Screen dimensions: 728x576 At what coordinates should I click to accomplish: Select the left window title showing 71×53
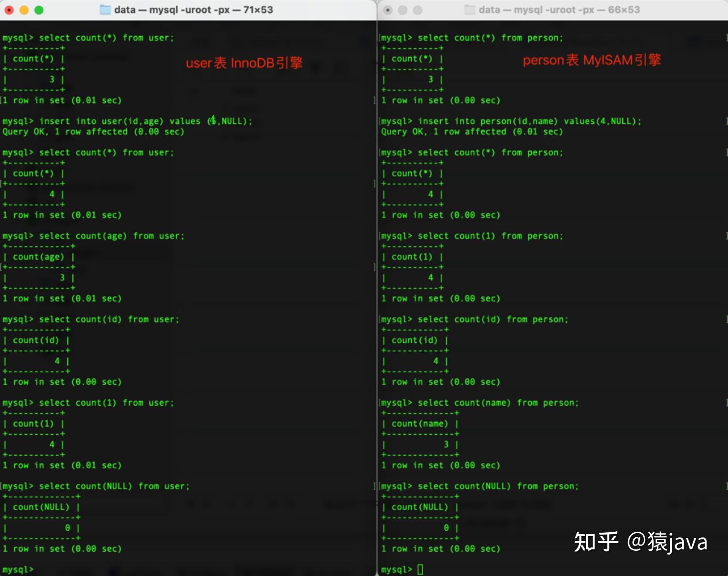coord(192,9)
